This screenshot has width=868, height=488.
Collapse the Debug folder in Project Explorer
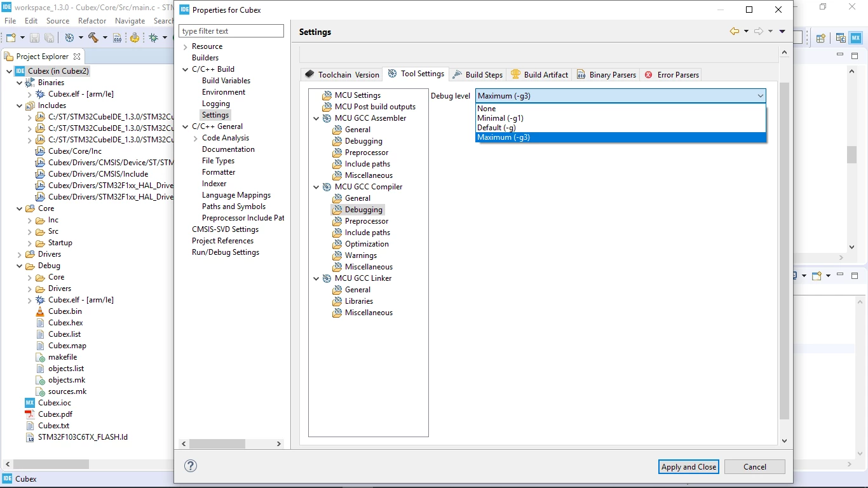19,266
